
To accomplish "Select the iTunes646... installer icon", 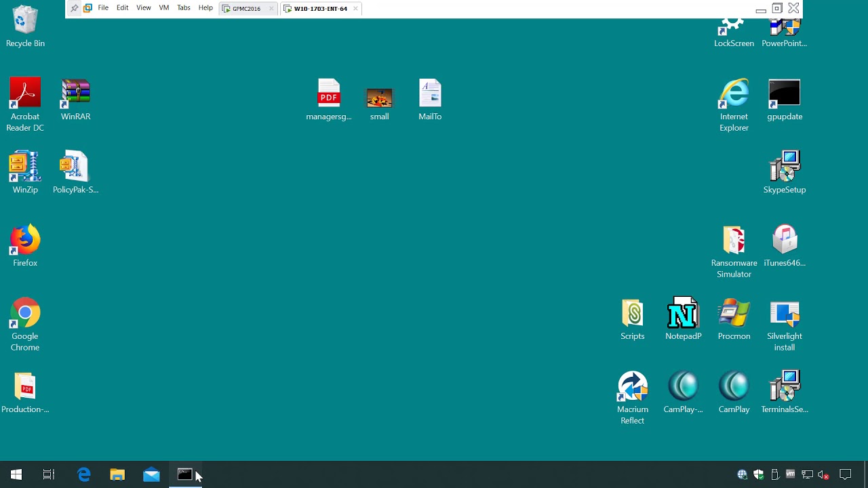I will (x=785, y=246).
